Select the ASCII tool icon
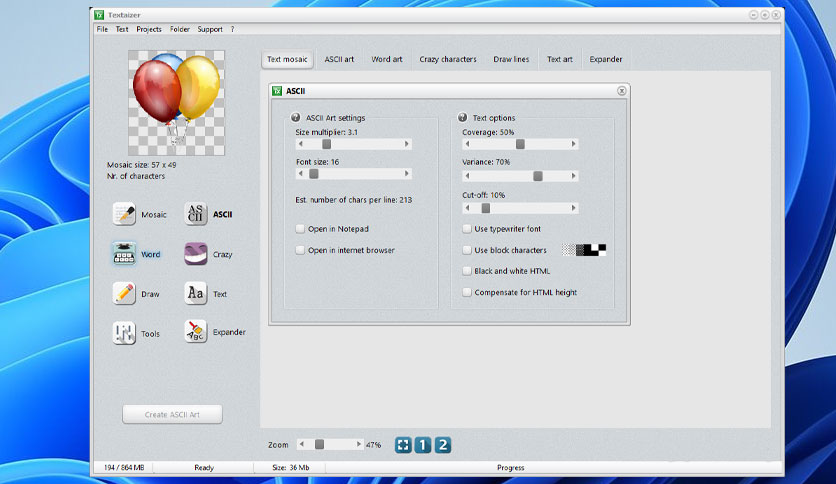The image size is (836, 484). tap(196, 214)
